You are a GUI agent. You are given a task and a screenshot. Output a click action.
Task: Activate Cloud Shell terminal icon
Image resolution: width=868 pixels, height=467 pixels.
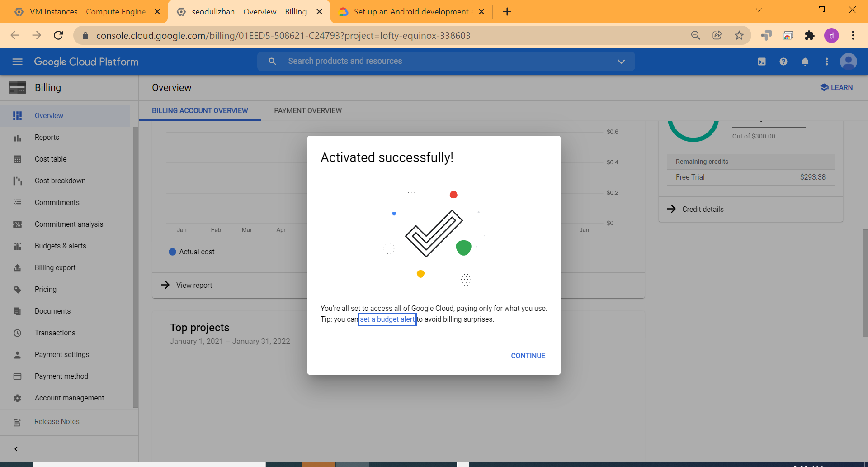pos(762,62)
